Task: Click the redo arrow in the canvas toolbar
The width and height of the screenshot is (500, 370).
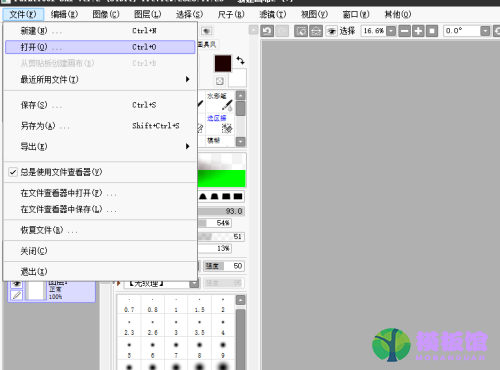Action: point(282,31)
